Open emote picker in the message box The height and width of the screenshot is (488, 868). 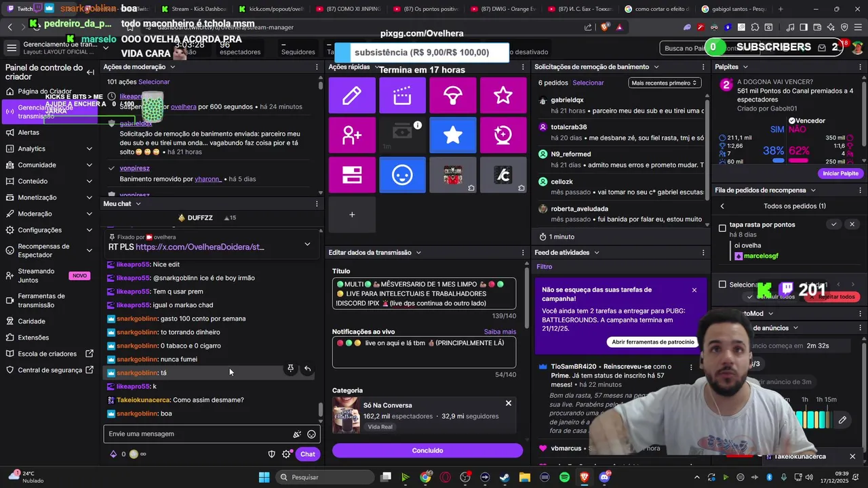click(x=311, y=434)
